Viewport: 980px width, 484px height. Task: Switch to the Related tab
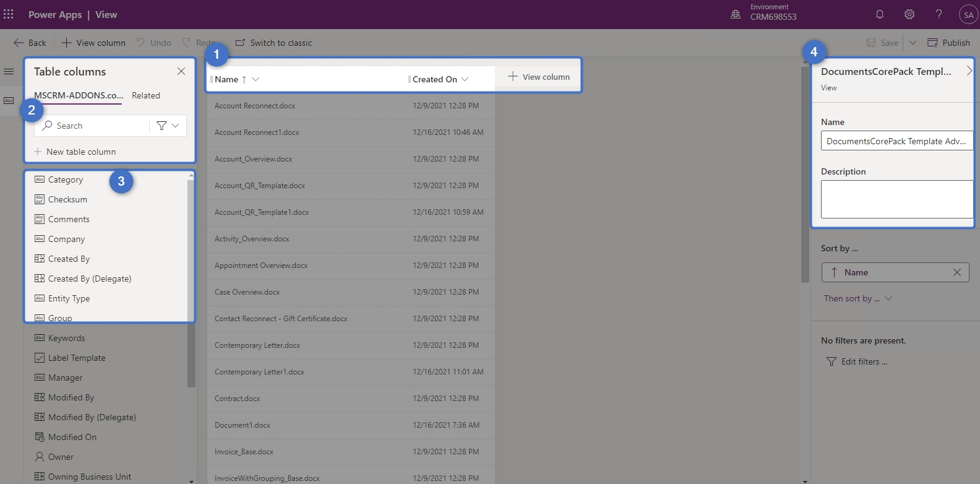click(x=146, y=95)
